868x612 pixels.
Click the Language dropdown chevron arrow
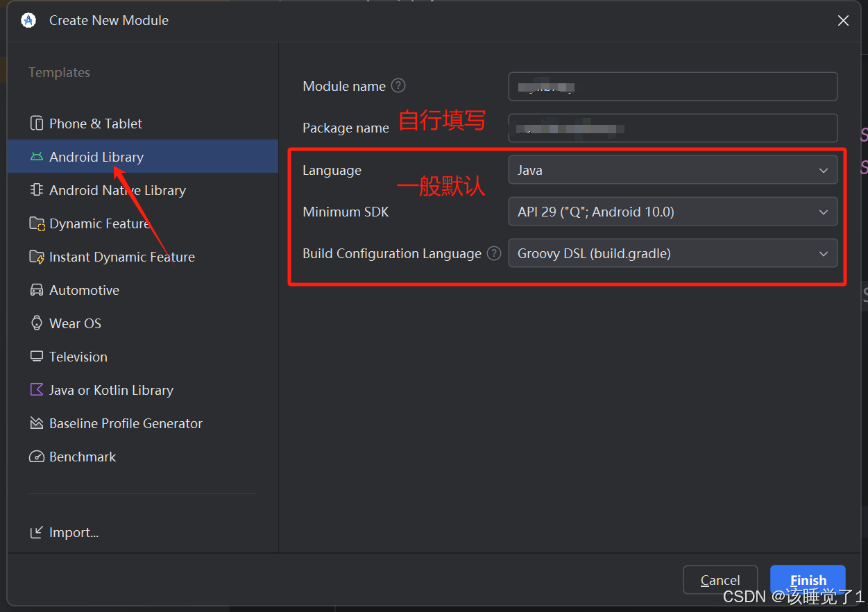824,171
